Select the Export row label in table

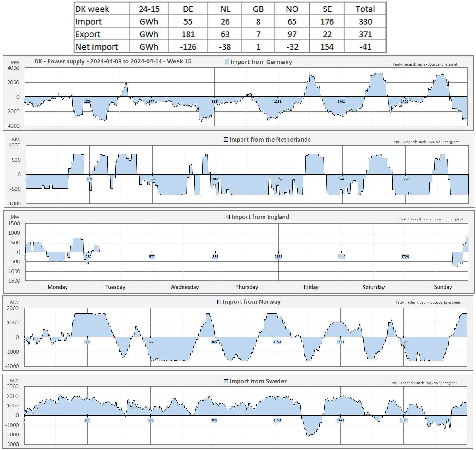pyautogui.click(x=88, y=34)
